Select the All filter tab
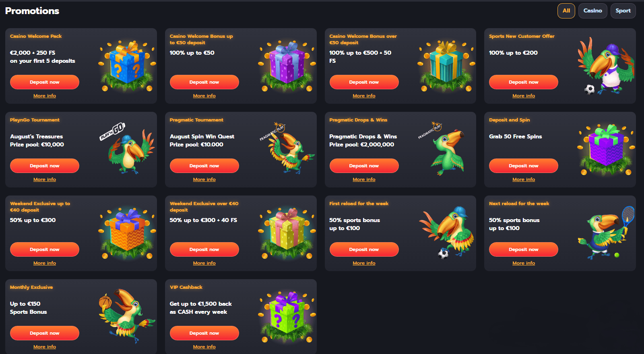 point(566,11)
